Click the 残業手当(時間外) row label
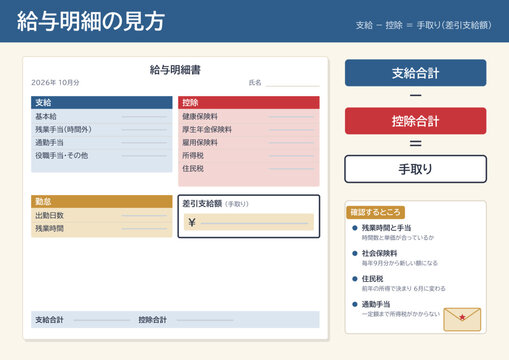Screen dimensions: 509x360 [x=63, y=129]
